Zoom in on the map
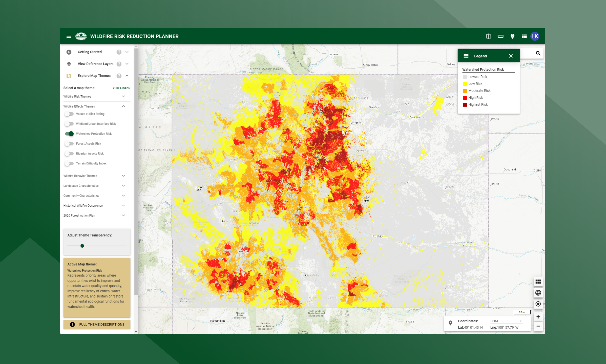 click(x=538, y=317)
